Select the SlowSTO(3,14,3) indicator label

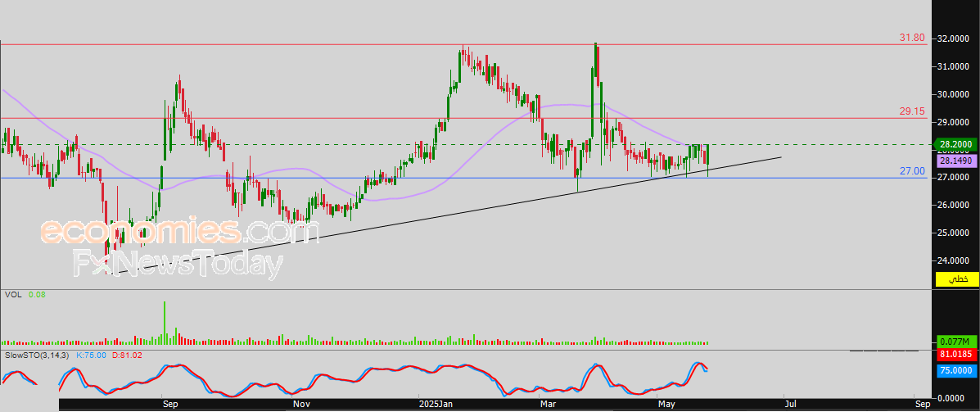pos(38,355)
